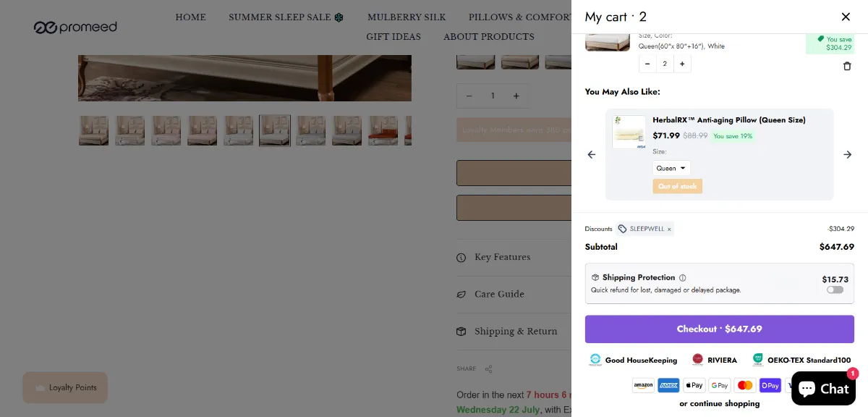Click the Shipping Protection package icon
Image resolution: width=868 pixels, height=417 pixels.
click(595, 277)
